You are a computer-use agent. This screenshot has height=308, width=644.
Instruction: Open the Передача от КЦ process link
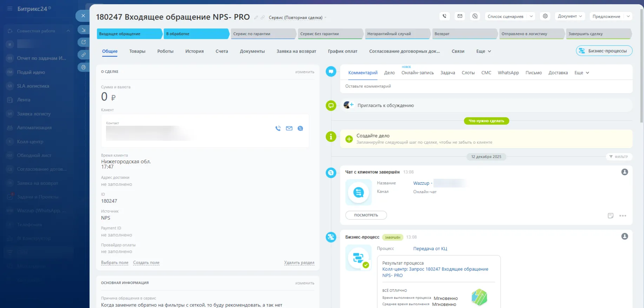point(430,249)
